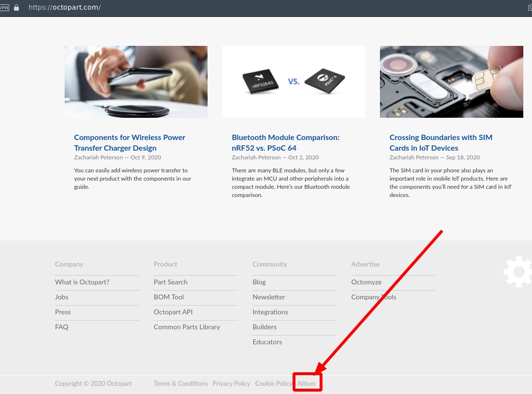Open the Press footer link

[x=63, y=312]
